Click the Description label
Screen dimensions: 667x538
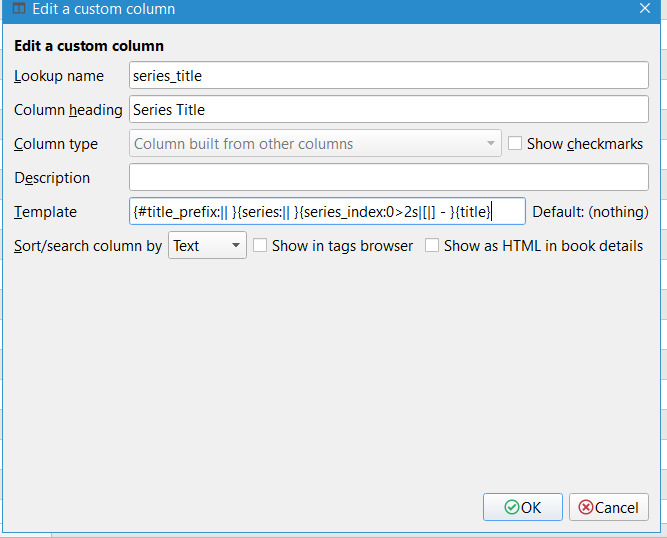(x=52, y=177)
